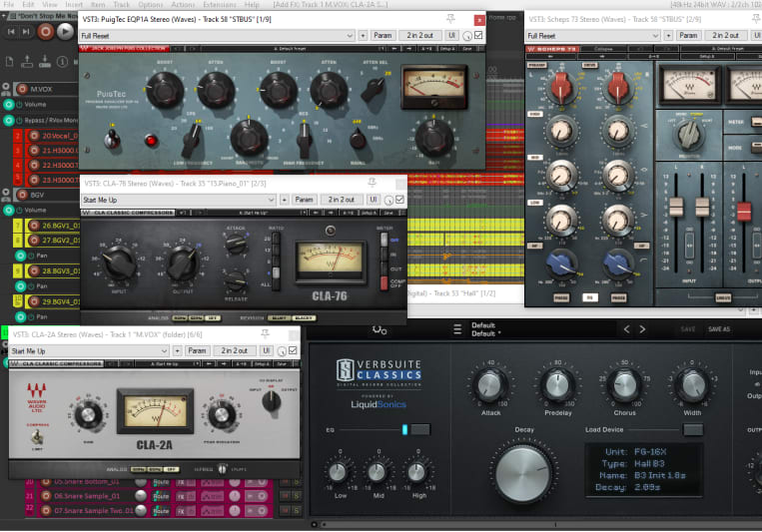The height and width of the screenshot is (532, 762).
Task: Go to project start in the transport
Action: [11, 32]
